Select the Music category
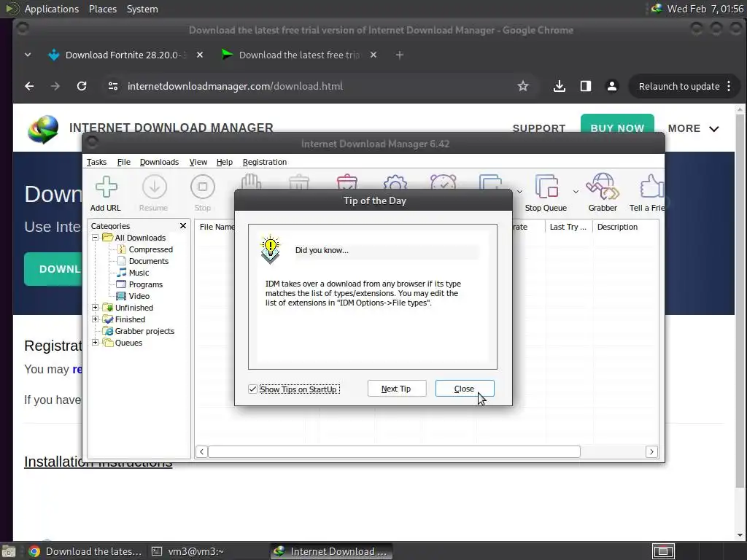747x560 pixels. pyautogui.click(x=133, y=273)
